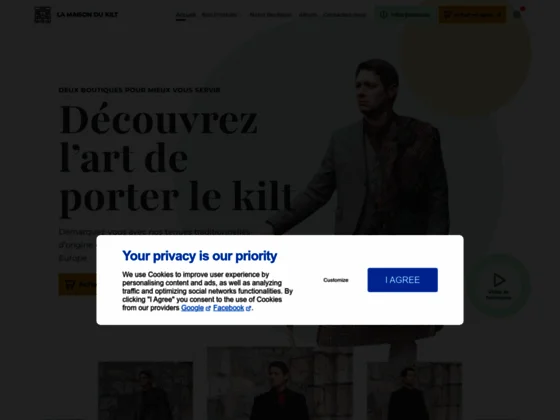Open the shopping cart icon in the header
The image size is (560, 420).
517,15
